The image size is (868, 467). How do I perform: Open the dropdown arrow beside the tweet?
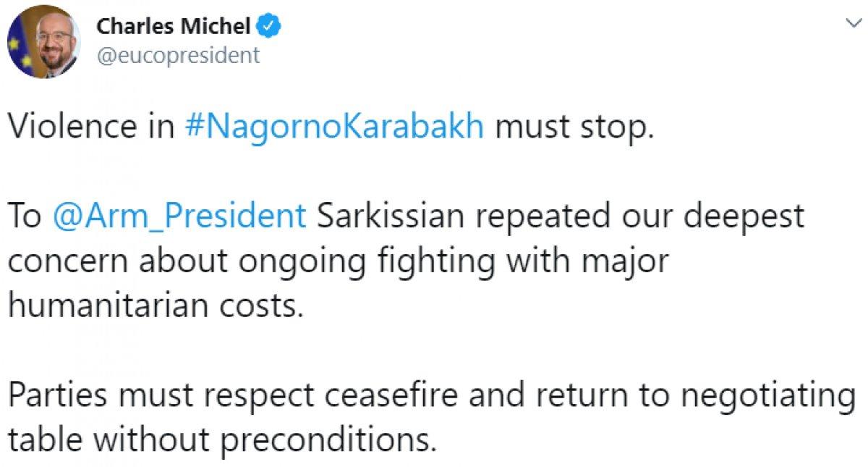[854, 22]
